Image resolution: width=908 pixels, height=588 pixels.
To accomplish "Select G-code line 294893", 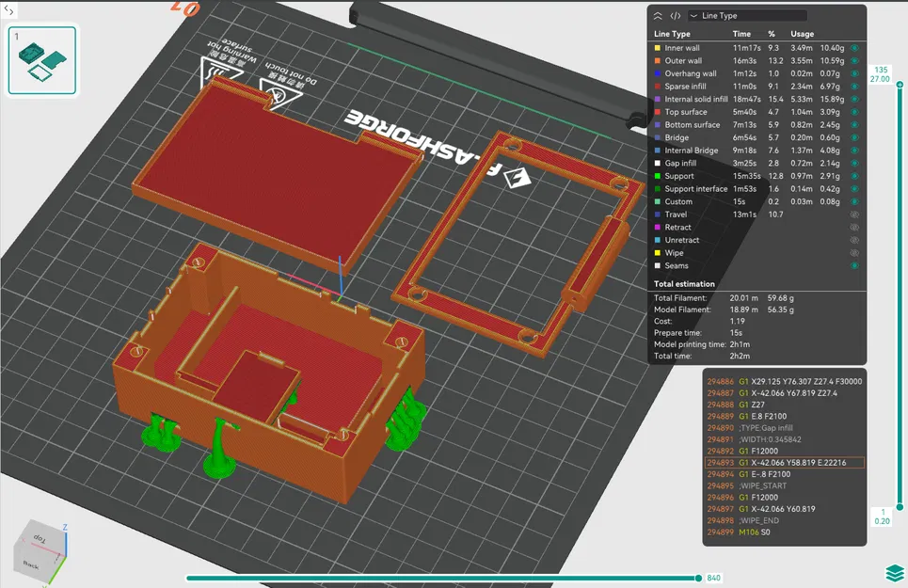I will (785, 463).
